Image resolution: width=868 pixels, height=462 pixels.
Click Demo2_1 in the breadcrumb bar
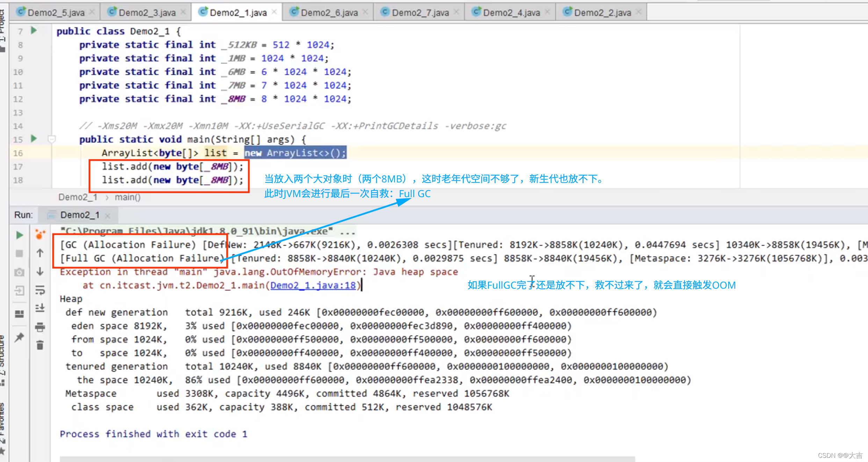pos(78,197)
